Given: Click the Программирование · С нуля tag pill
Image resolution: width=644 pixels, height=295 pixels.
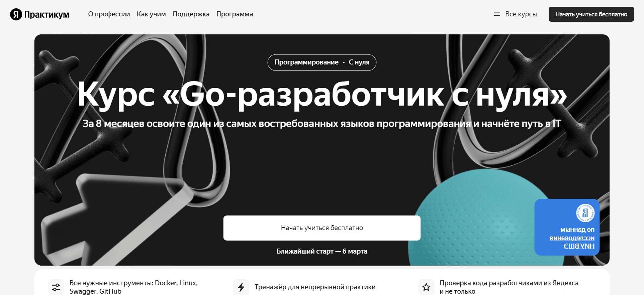Looking at the screenshot, I should (322, 62).
